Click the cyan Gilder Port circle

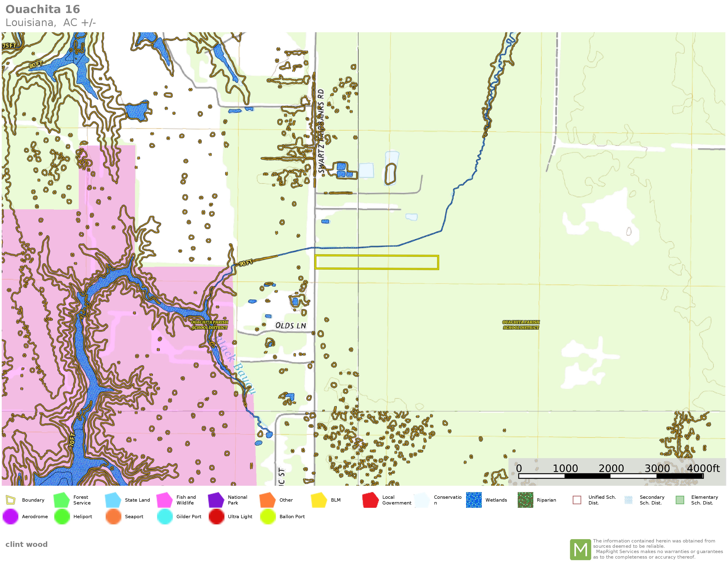[x=165, y=516]
